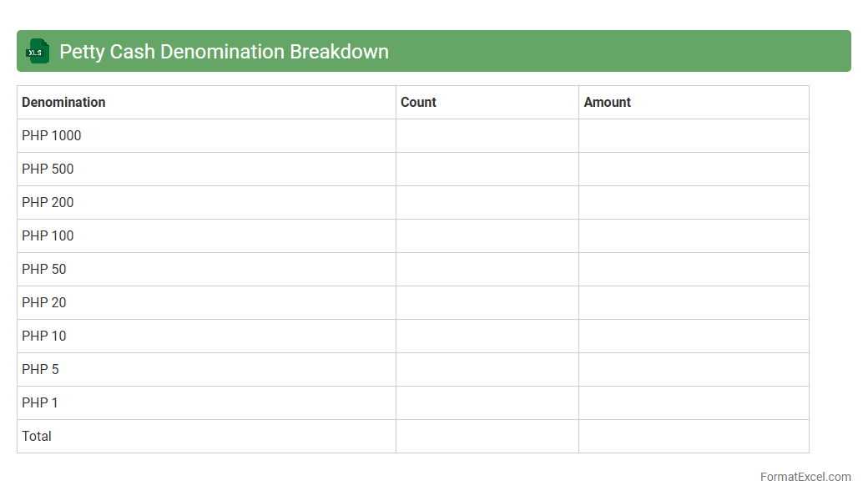Click the Count cell for PHP 5
The width and height of the screenshot is (868, 501).
pyautogui.click(x=487, y=369)
